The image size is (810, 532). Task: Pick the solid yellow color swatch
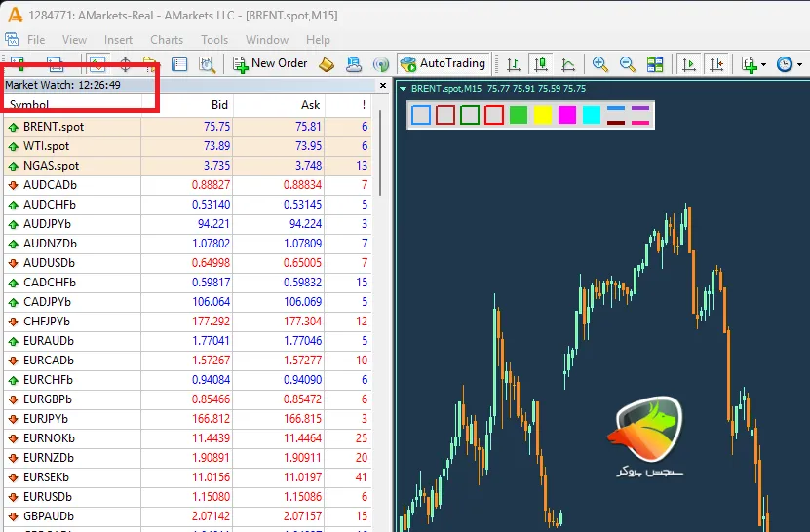(542, 115)
